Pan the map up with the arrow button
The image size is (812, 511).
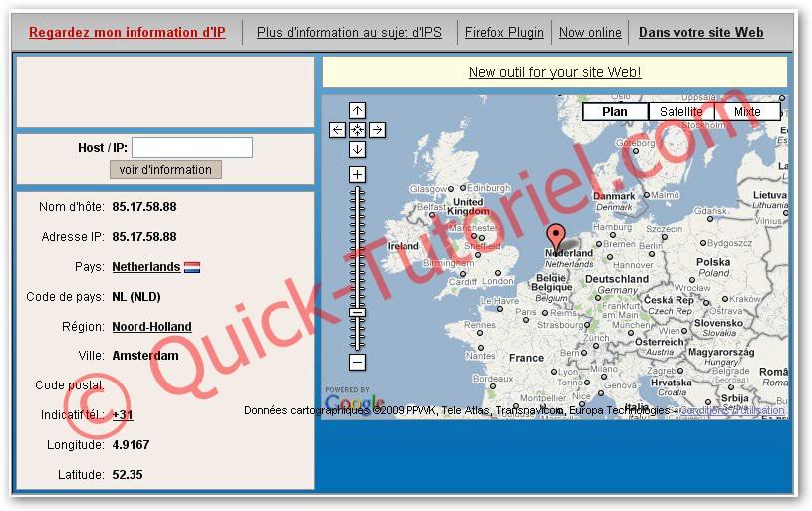(x=357, y=111)
